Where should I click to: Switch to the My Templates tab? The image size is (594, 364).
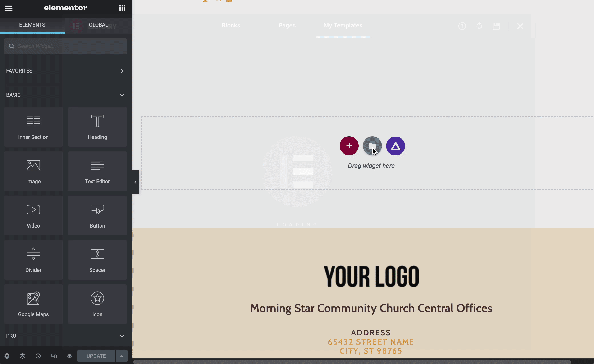(343, 25)
